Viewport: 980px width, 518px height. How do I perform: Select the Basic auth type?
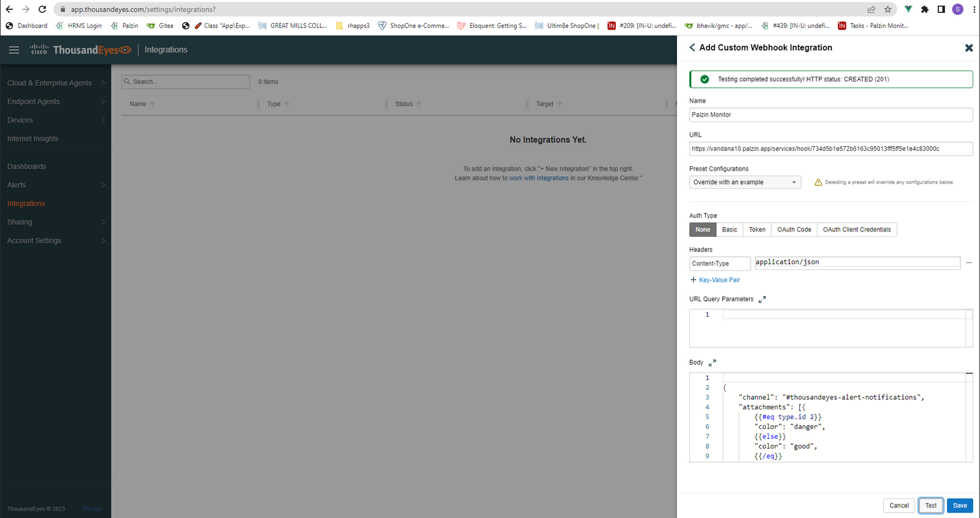tap(730, 230)
